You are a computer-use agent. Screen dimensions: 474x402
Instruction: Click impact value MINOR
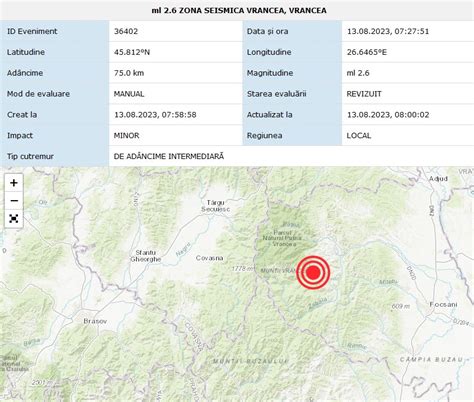[x=127, y=136]
